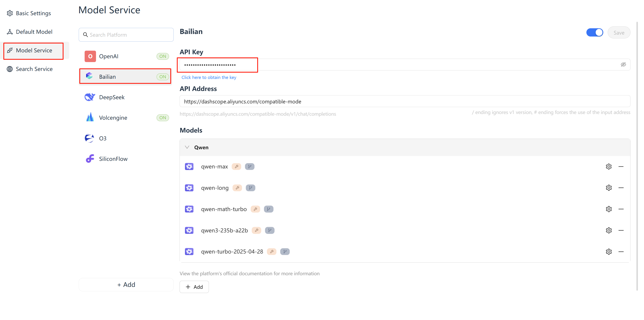Open Search Service settings

[30, 69]
